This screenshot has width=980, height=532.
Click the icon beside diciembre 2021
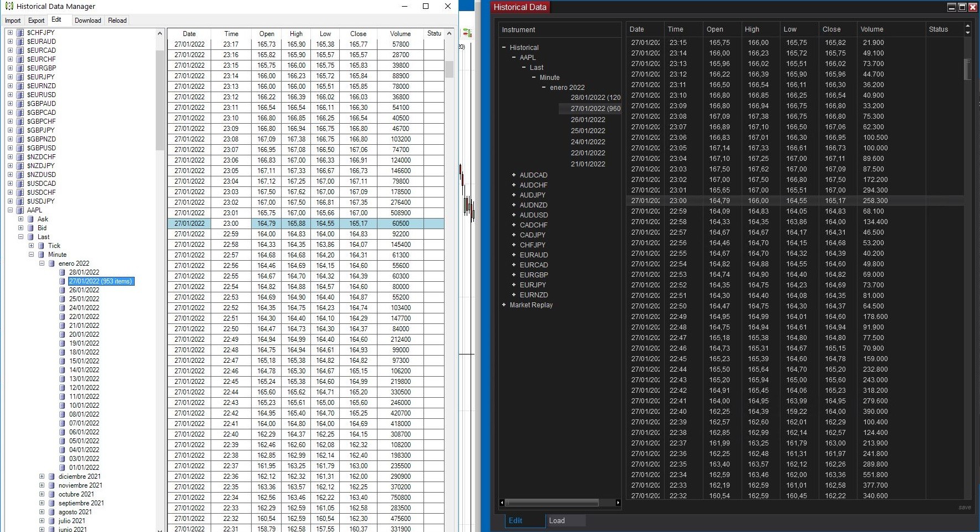point(52,477)
